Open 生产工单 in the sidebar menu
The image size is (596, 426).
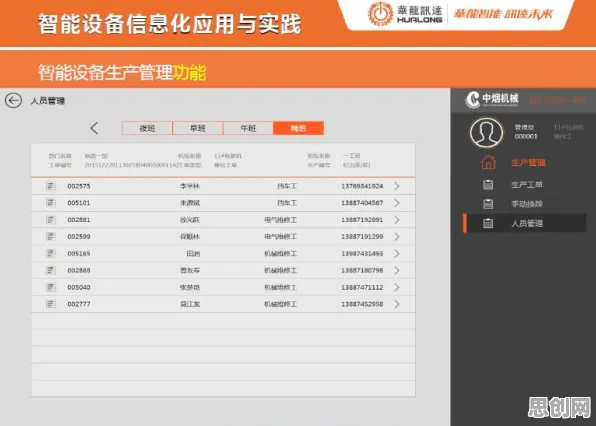tap(527, 185)
